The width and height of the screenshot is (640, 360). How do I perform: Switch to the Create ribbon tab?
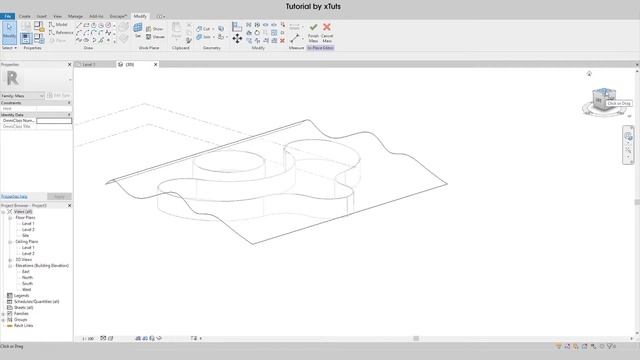coord(24,16)
